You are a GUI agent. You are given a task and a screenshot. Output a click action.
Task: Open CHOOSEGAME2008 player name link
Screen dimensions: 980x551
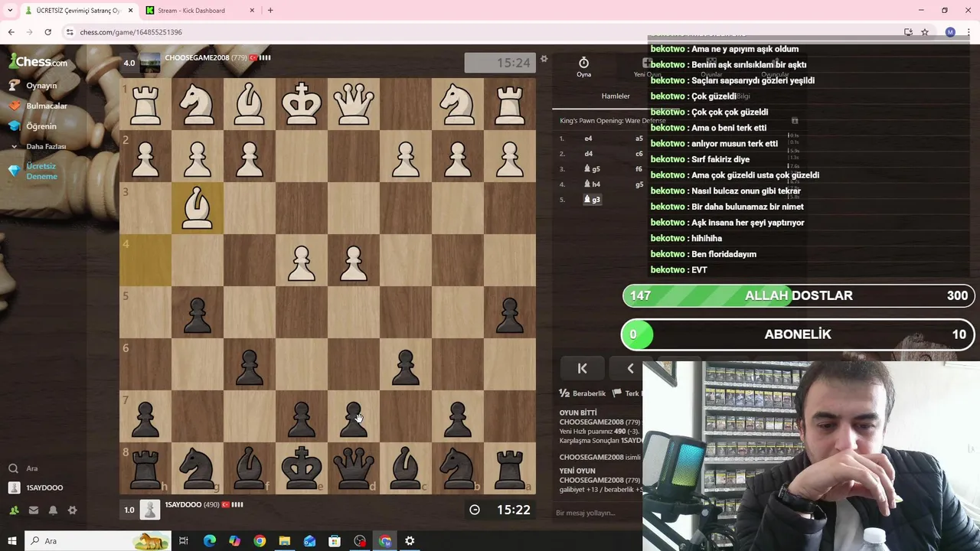pyautogui.click(x=198, y=57)
